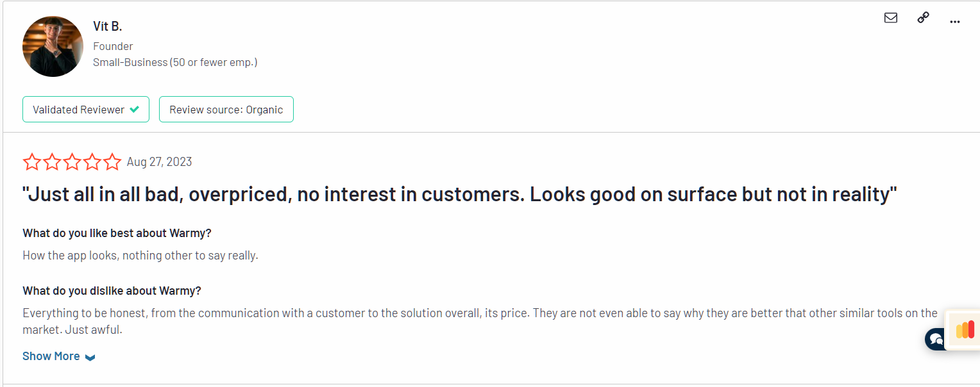Screen dimensions: 980x387
Task: Copy review link via chain icon
Action: pyautogui.click(x=923, y=18)
